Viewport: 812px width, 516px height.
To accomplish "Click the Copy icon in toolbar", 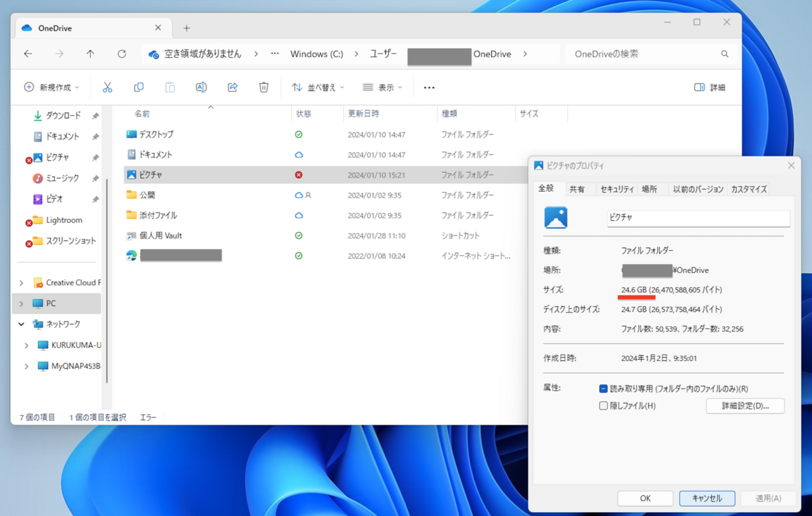I will click(x=139, y=87).
